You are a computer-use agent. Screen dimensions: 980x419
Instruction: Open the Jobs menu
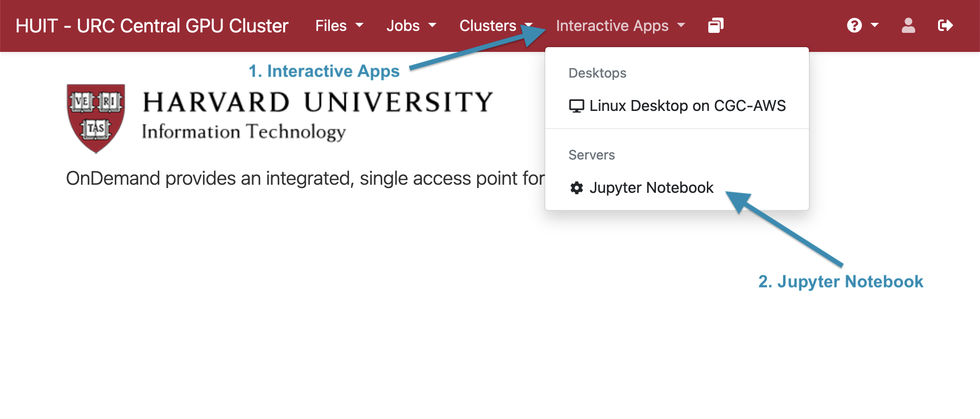[x=403, y=26]
